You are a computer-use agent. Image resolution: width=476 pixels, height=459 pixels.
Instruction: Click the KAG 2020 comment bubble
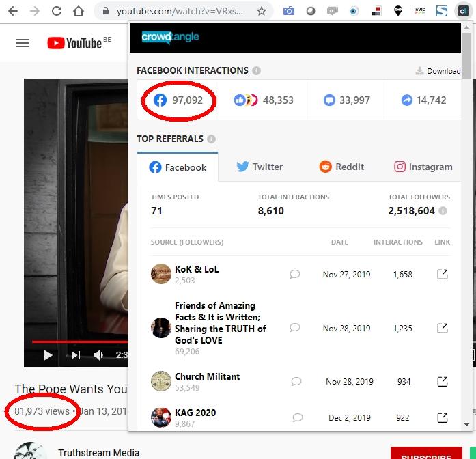tap(298, 417)
